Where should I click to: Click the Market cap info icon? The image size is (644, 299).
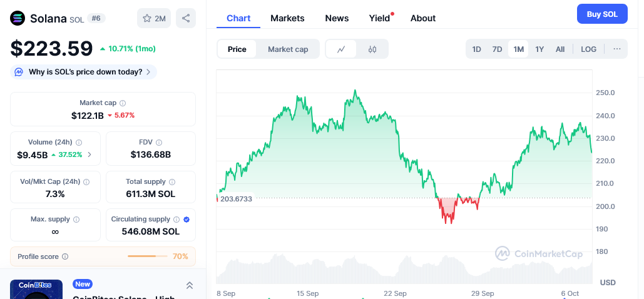click(x=123, y=103)
